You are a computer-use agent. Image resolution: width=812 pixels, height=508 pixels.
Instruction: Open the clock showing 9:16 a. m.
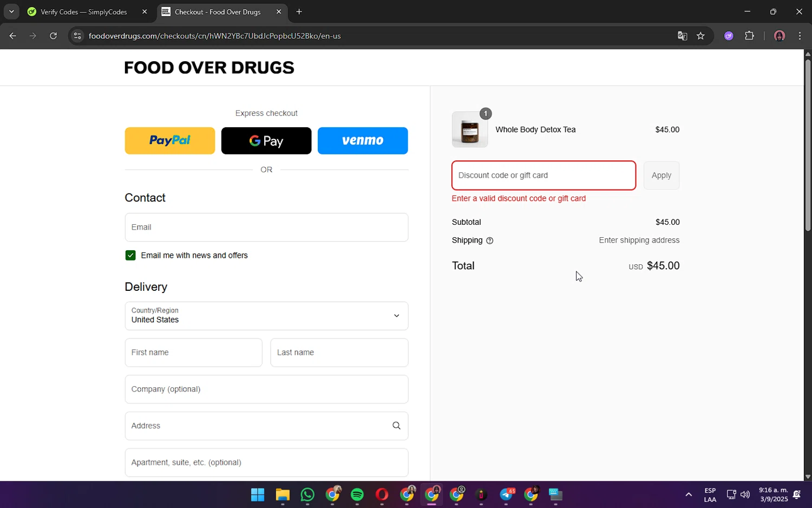pyautogui.click(x=773, y=494)
